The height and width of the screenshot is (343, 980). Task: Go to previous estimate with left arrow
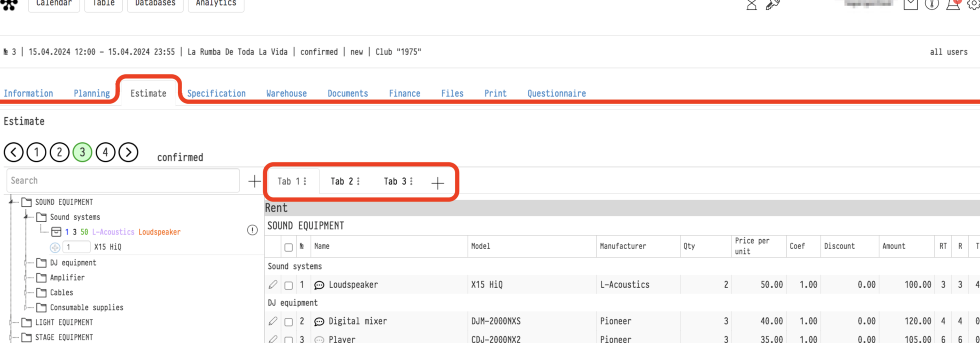pyautogui.click(x=14, y=152)
